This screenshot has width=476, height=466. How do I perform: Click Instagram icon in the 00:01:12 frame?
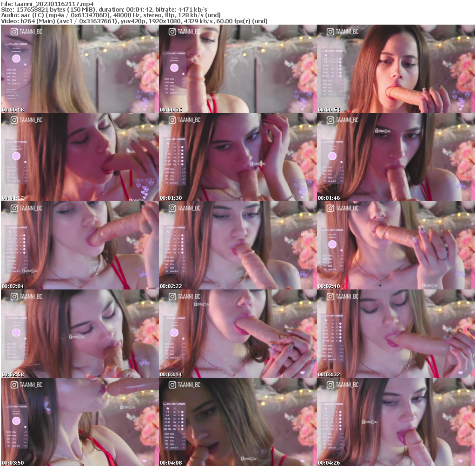click(14, 120)
